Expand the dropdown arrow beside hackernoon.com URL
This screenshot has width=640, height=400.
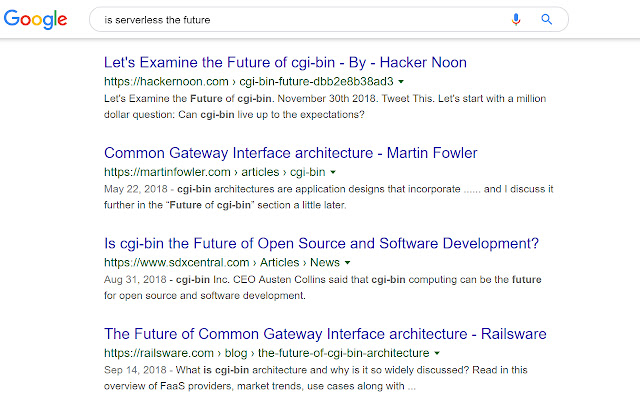tap(401, 82)
